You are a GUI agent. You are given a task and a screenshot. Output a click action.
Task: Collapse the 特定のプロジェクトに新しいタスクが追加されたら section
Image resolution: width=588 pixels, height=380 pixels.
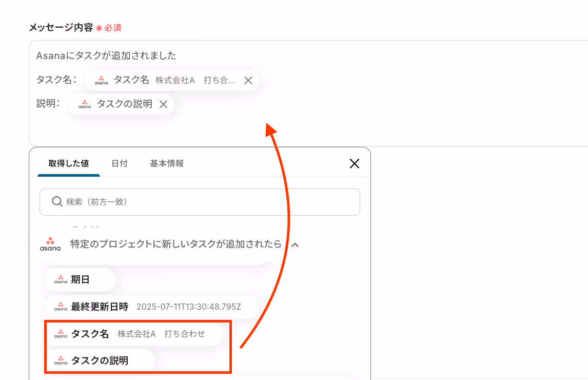point(295,245)
